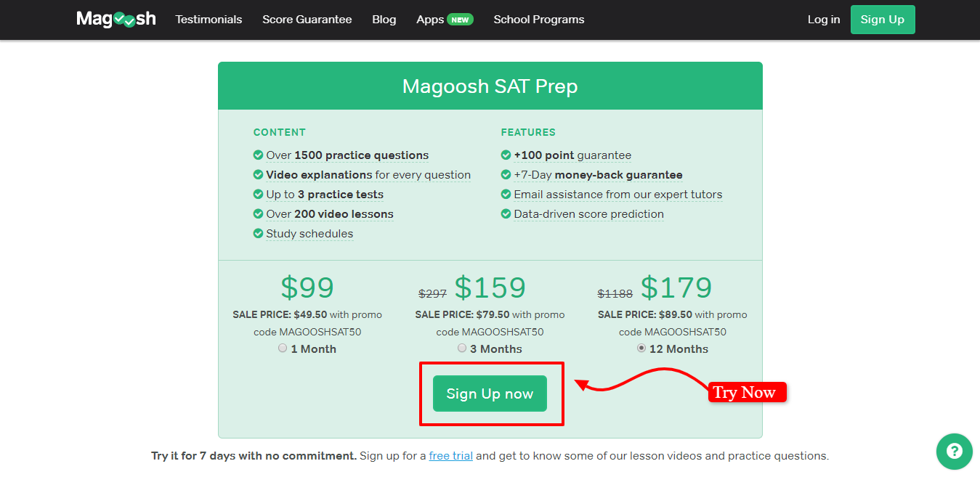Screen dimensions: 980x477
Task: Open the Testimonials page
Action: 208,20
